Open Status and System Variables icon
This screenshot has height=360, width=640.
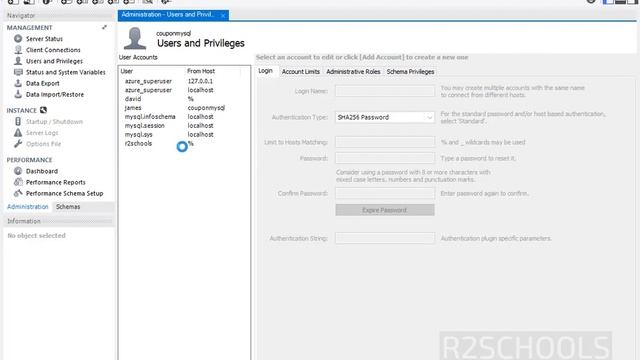tap(18, 72)
